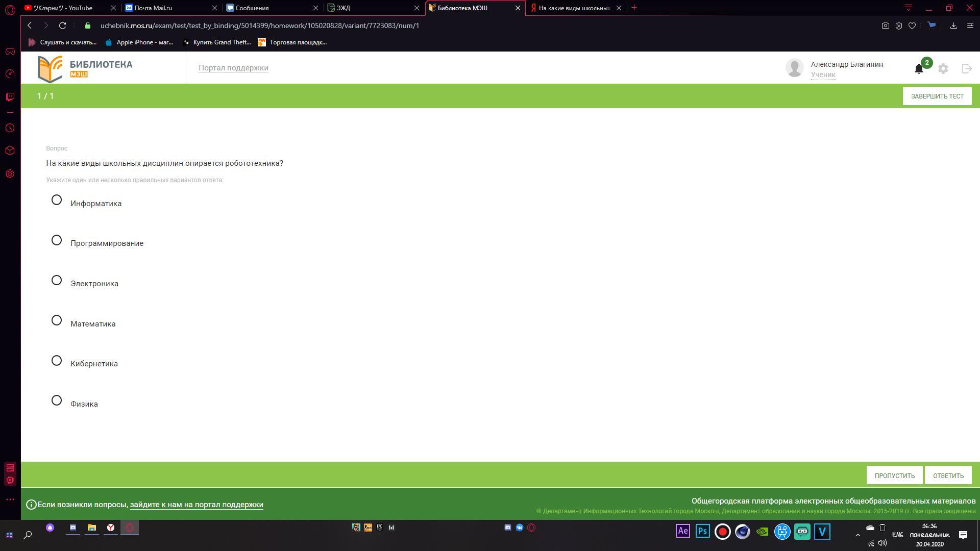Go forward in browser history

46,26
